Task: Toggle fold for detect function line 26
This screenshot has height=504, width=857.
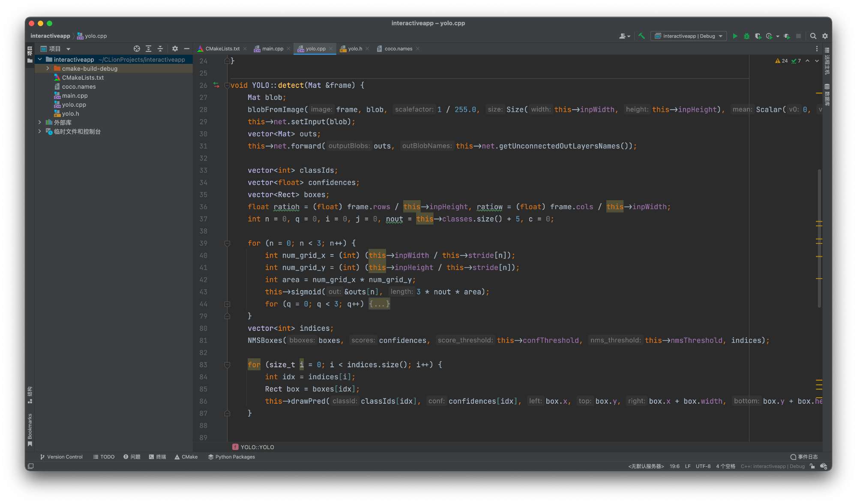Action: pos(228,85)
